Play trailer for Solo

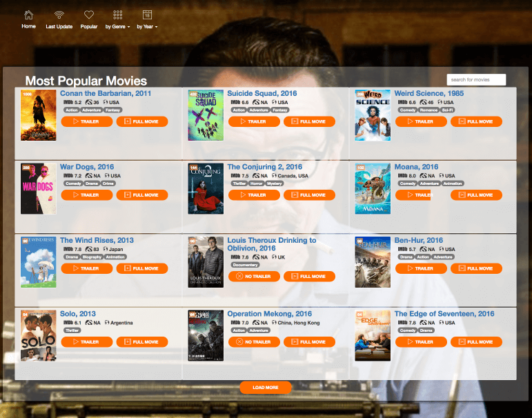click(x=87, y=342)
